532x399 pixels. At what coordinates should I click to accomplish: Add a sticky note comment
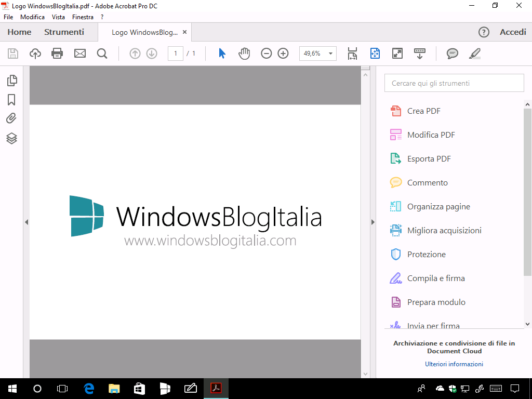(x=453, y=54)
